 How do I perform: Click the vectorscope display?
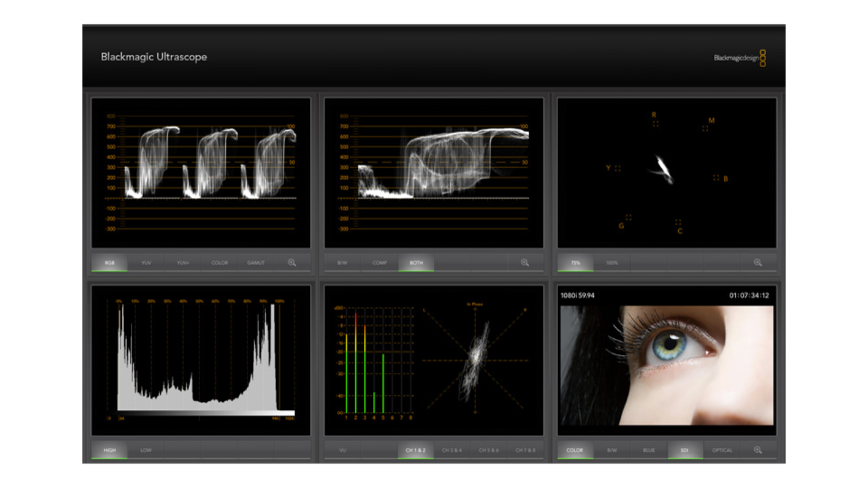click(x=667, y=173)
